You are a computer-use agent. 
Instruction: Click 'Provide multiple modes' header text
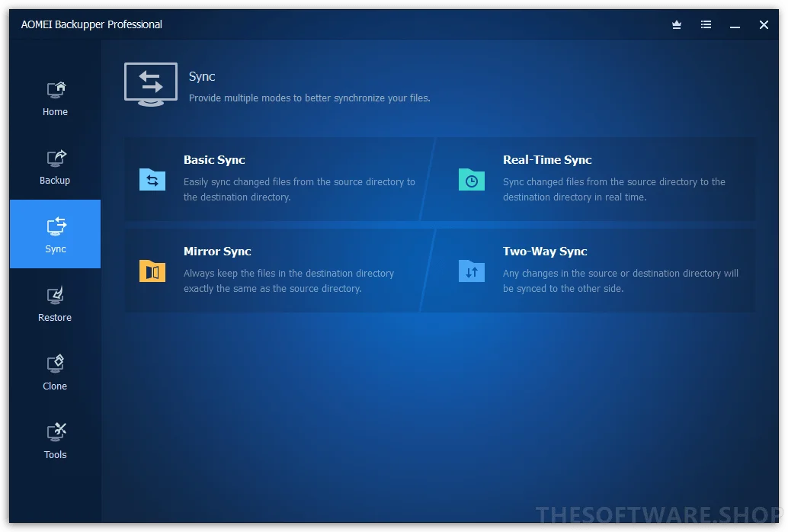pos(309,98)
